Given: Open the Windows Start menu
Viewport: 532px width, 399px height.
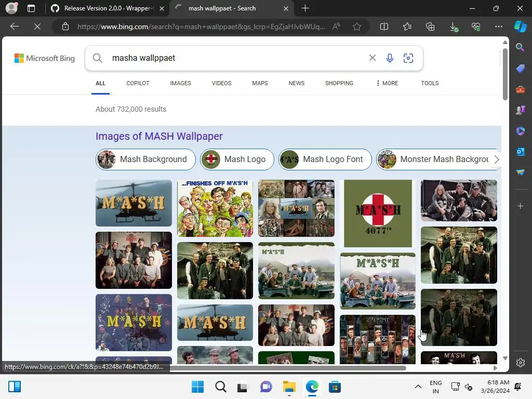Looking at the screenshot, I should [x=197, y=387].
